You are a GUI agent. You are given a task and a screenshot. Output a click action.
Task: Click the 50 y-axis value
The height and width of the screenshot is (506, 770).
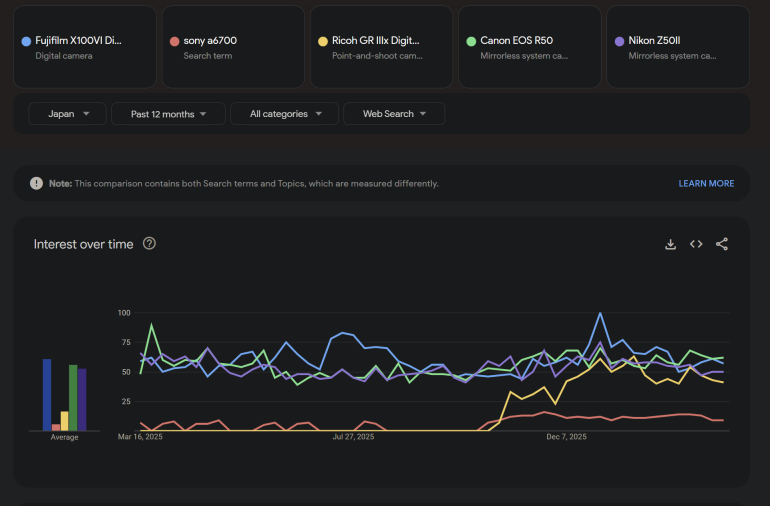[x=126, y=372]
